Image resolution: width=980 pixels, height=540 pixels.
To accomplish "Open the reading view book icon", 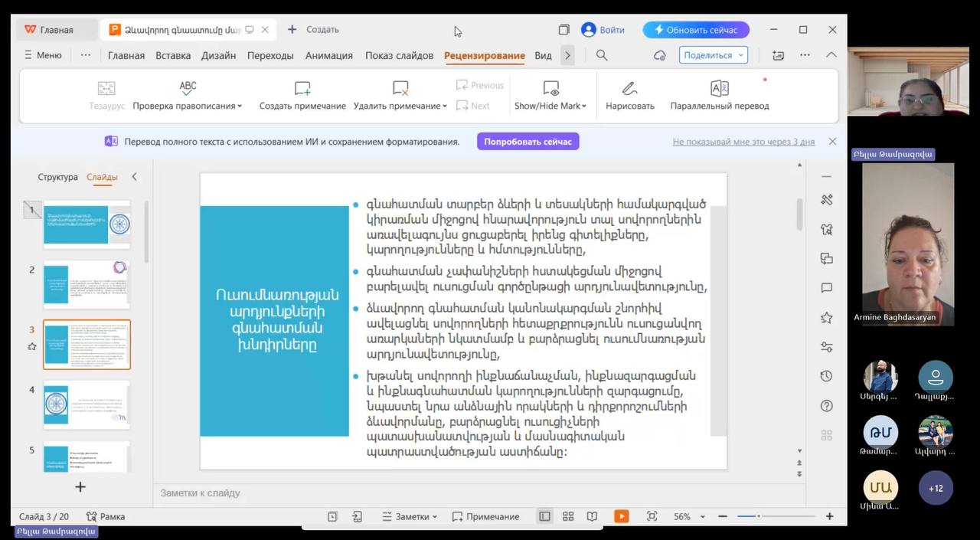I will click(592, 516).
